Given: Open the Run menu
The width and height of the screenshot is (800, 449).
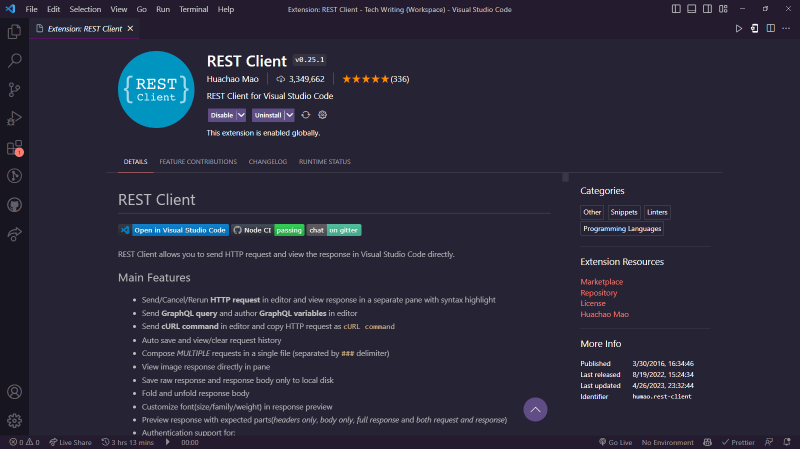Looking at the screenshot, I should click(163, 9).
